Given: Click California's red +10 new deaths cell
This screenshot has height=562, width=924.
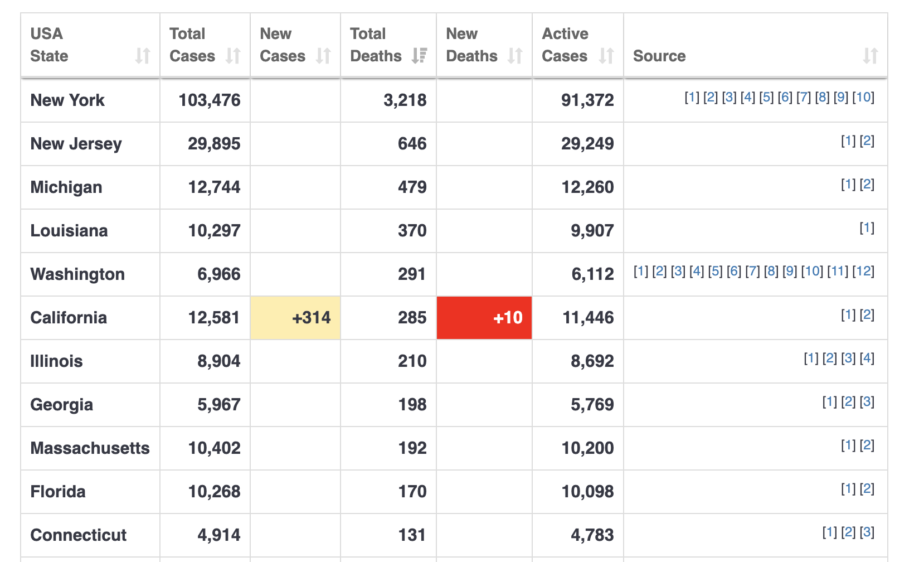Looking at the screenshot, I should (x=484, y=318).
